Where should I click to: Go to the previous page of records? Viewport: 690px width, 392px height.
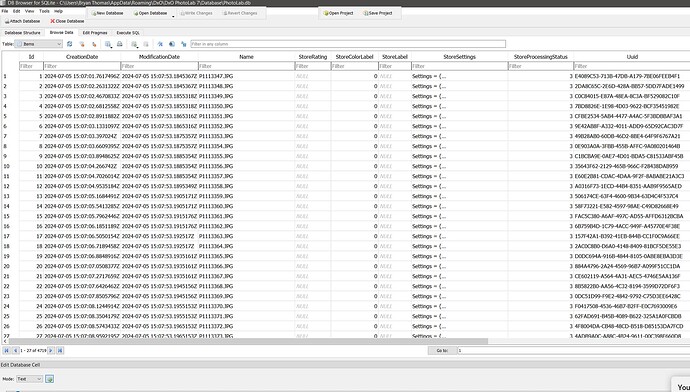click(15, 351)
